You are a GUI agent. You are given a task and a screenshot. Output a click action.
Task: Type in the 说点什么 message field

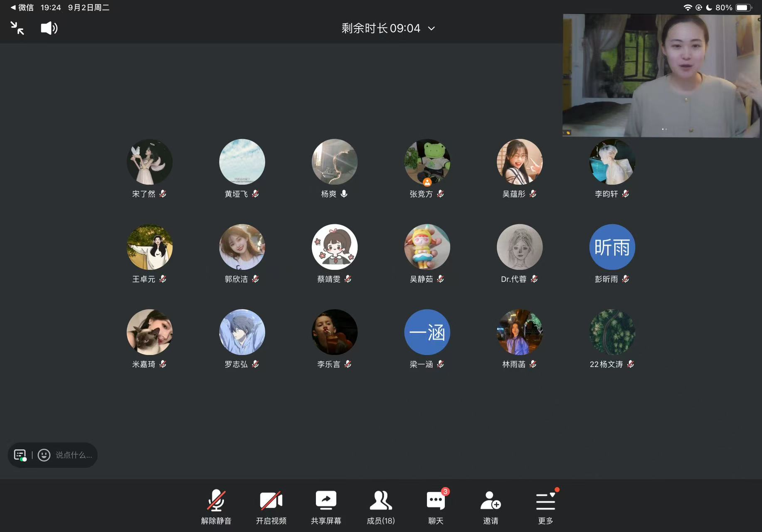coord(74,455)
